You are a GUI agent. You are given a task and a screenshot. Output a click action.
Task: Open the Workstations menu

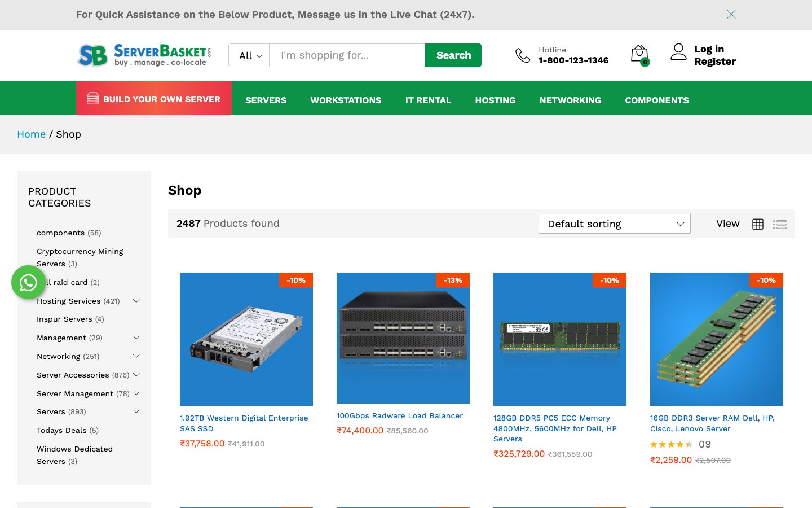tap(346, 100)
